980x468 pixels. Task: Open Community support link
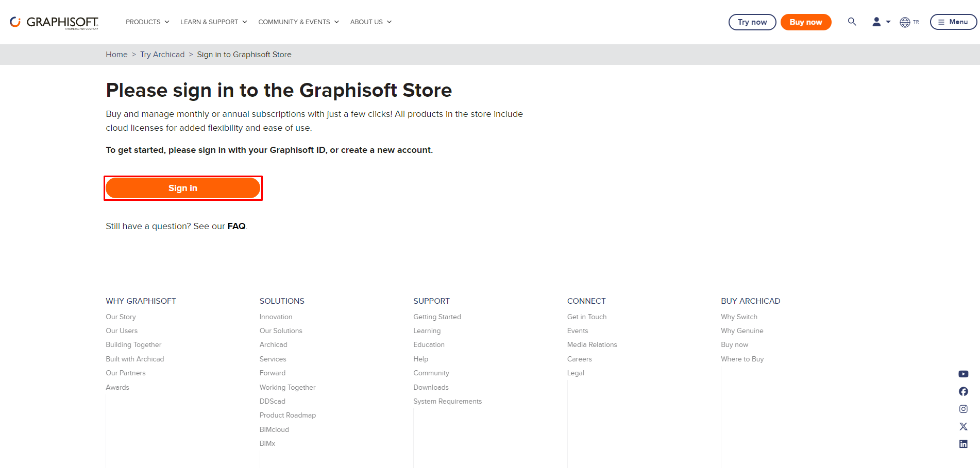pyautogui.click(x=431, y=373)
